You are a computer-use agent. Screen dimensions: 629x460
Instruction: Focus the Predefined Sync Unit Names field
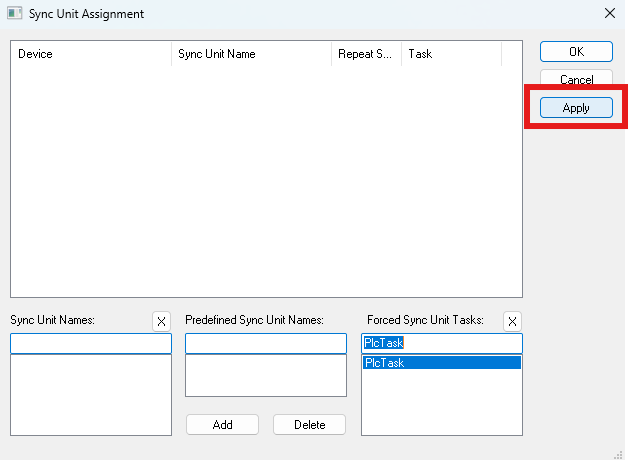click(x=266, y=343)
